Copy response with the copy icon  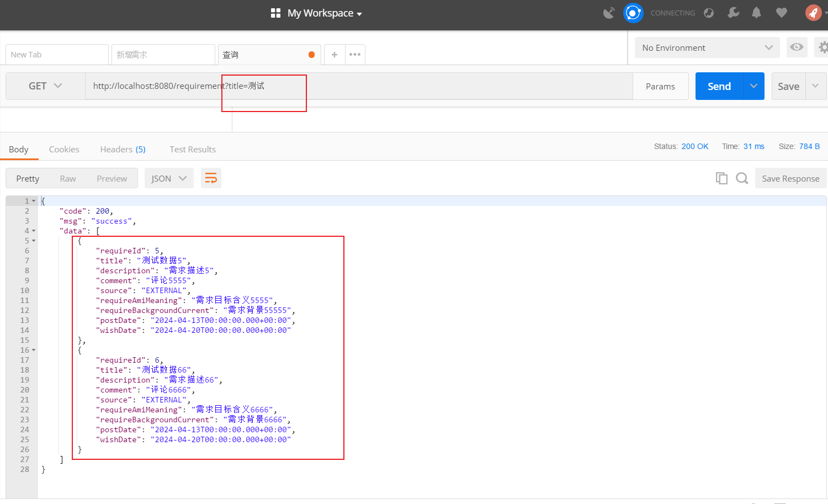721,178
